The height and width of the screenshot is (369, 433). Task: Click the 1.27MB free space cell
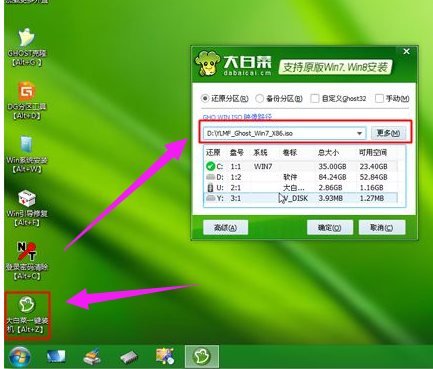pyautogui.click(x=372, y=198)
